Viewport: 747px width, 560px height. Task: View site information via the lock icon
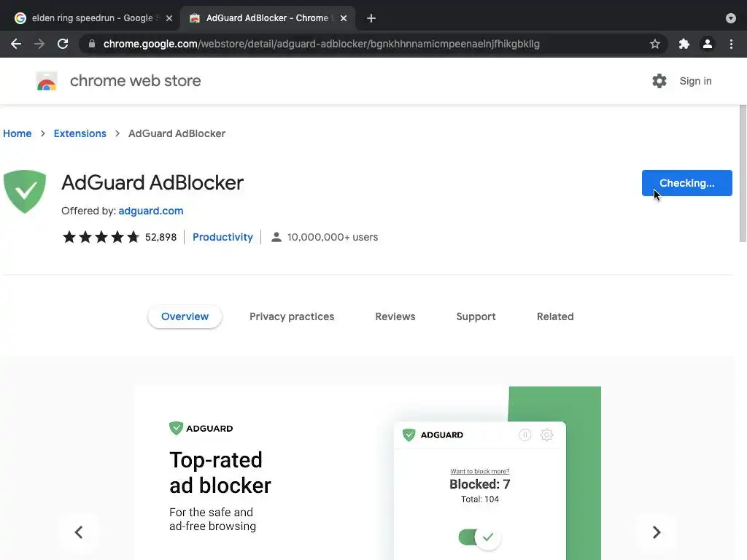coord(92,44)
